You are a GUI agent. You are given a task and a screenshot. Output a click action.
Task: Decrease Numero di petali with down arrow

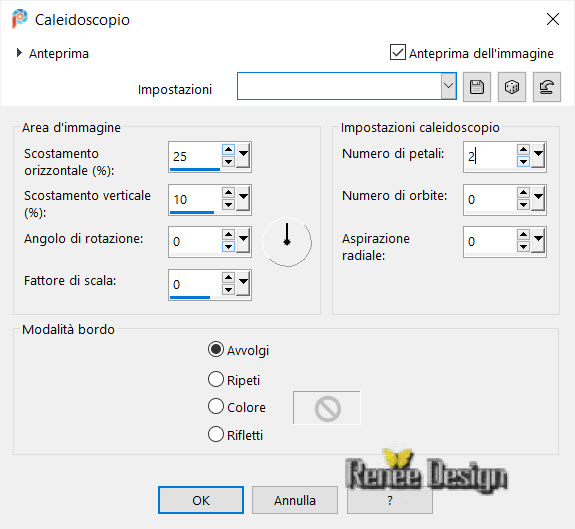click(x=523, y=162)
